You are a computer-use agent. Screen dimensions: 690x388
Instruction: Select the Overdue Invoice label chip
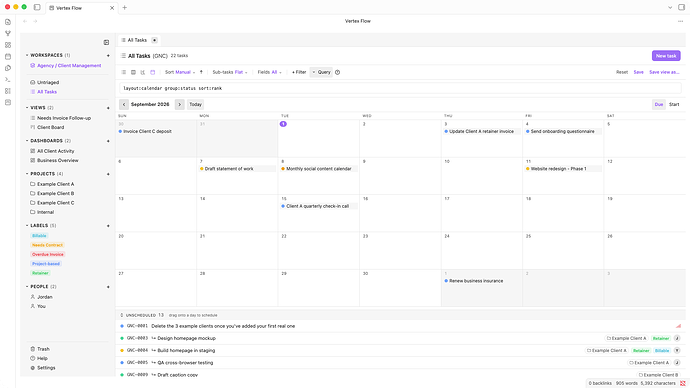click(48, 254)
